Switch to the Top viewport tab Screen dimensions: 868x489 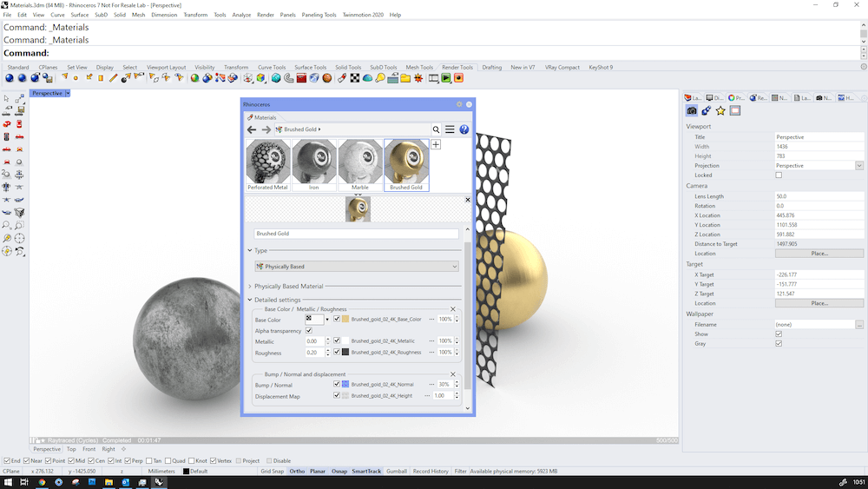[71, 449]
